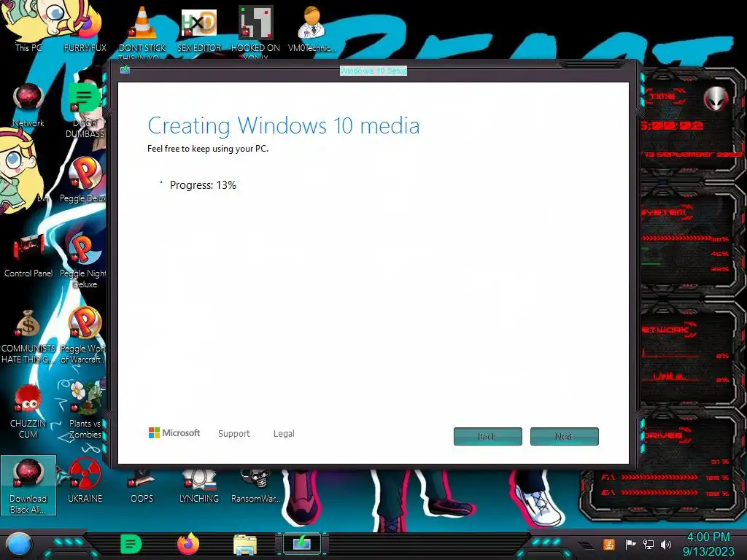Viewport: 747px width, 560px height.
Task: Open the FURRY FUX Firefox shortcut
Action: tap(85, 28)
